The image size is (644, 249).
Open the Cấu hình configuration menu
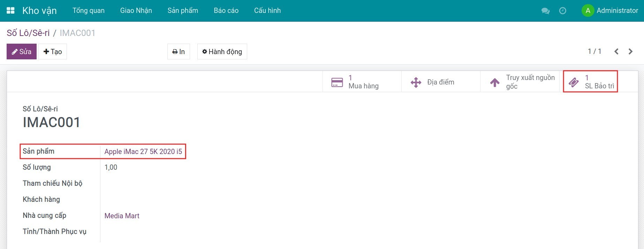click(x=267, y=10)
